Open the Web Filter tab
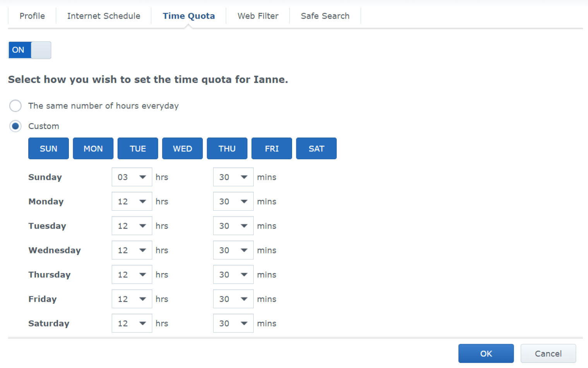Screen dimensions: 588x368 coord(258,16)
